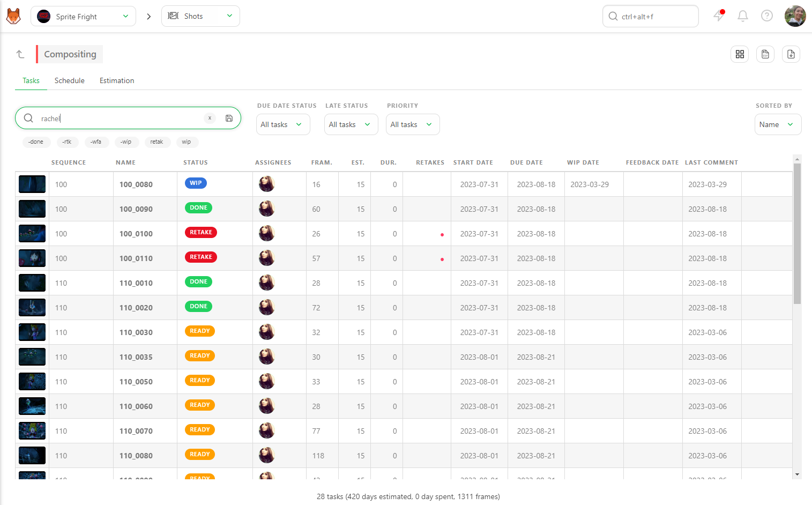Open the news lightning bolt icon
The width and height of the screenshot is (812, 505).
coord(719,16)
